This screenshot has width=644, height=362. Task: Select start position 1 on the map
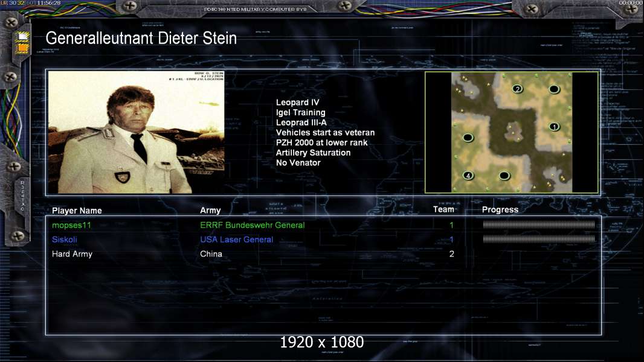(554, 127)
